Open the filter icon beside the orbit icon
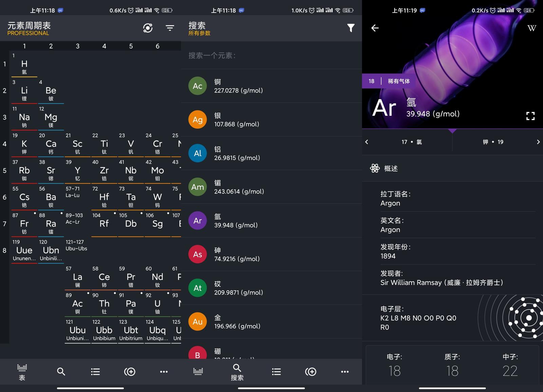The image size is (543, 392). pos(170,28)
